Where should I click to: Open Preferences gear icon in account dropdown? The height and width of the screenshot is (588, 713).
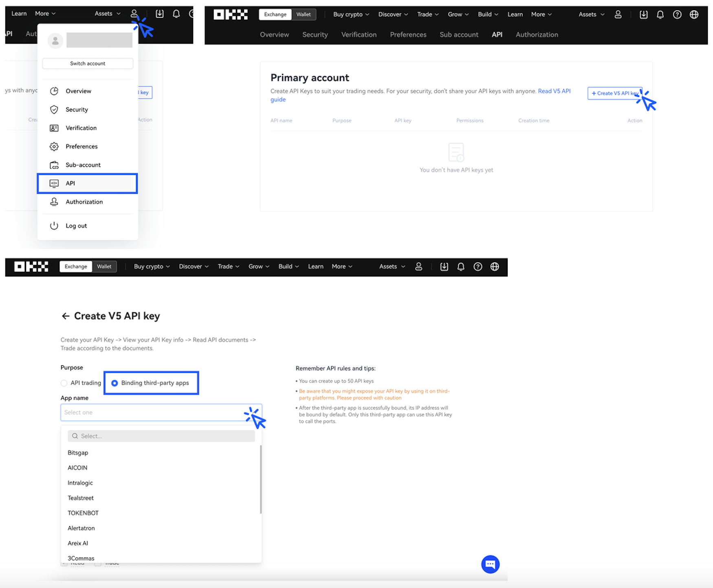(54, 147)
